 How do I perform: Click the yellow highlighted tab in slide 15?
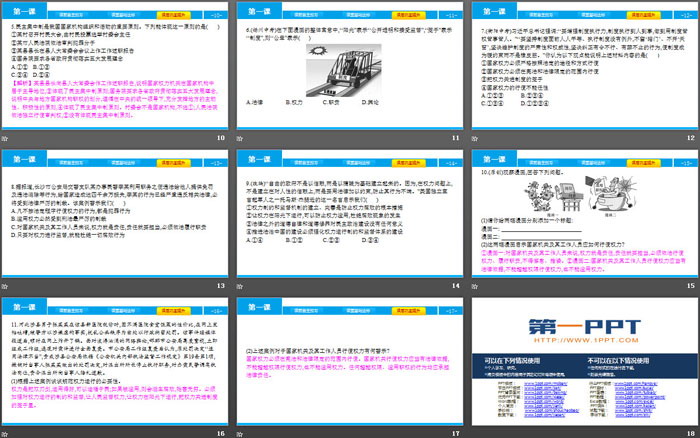point(644,163)
